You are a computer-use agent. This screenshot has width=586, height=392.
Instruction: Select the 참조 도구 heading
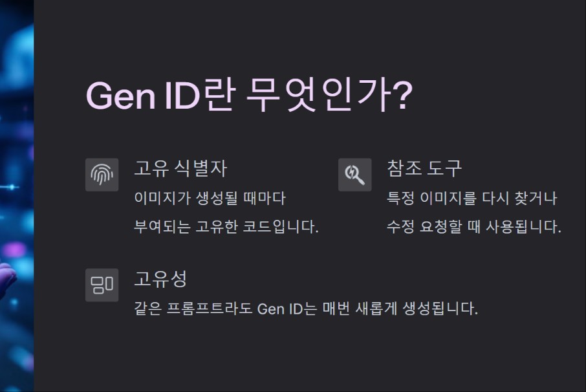[x=424, y=169]
